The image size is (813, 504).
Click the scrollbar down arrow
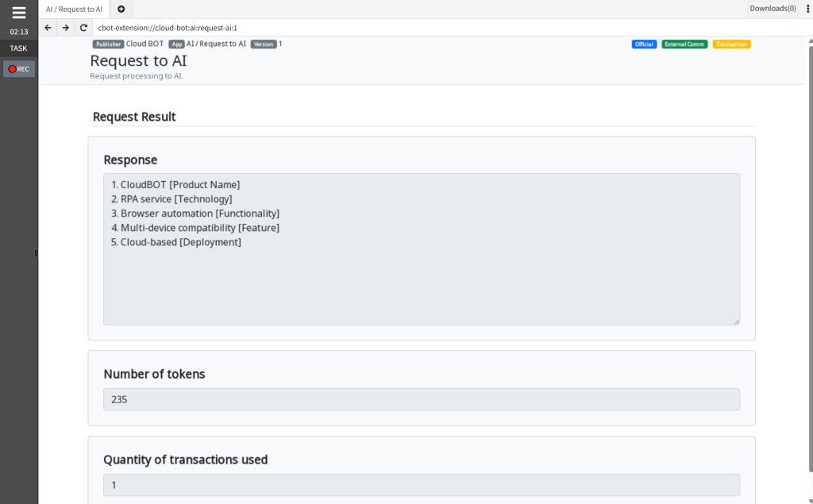(811, 500)
